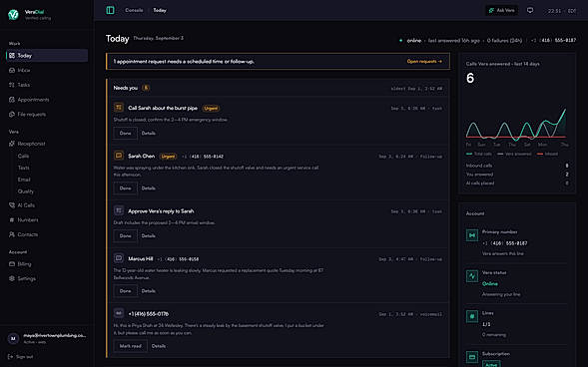Click the voicemail icon beside +1 (416) 555-0176
The height and width of the screenshot is (367, 588).
[119, 313]
